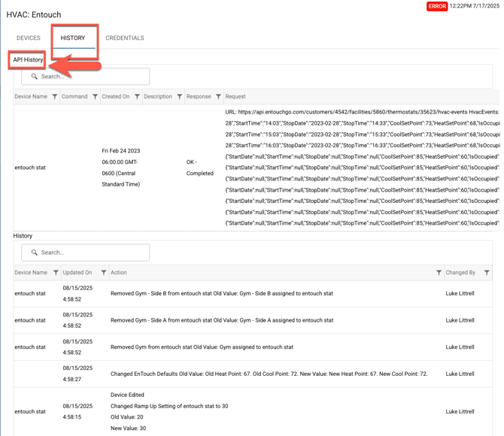Viewport: 504px width, 436px height.
Task: Open filter for Command column
Action: pos(95,97)
